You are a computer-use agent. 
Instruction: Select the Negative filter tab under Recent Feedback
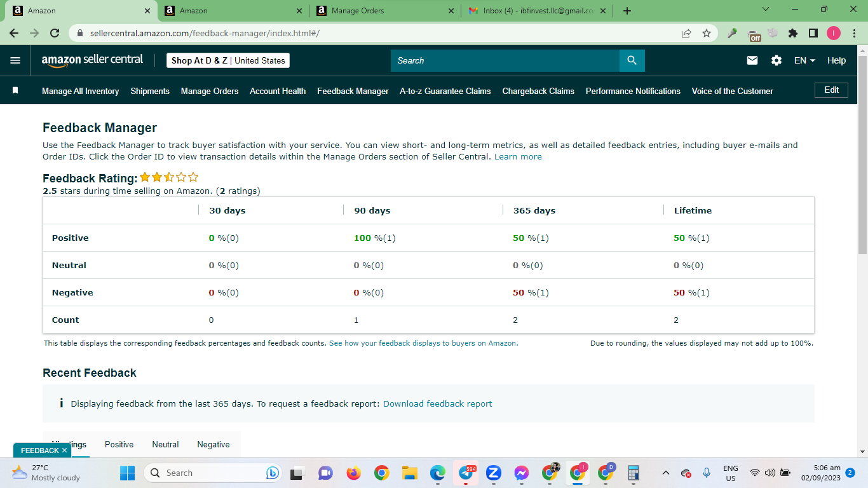click(214, 444)
